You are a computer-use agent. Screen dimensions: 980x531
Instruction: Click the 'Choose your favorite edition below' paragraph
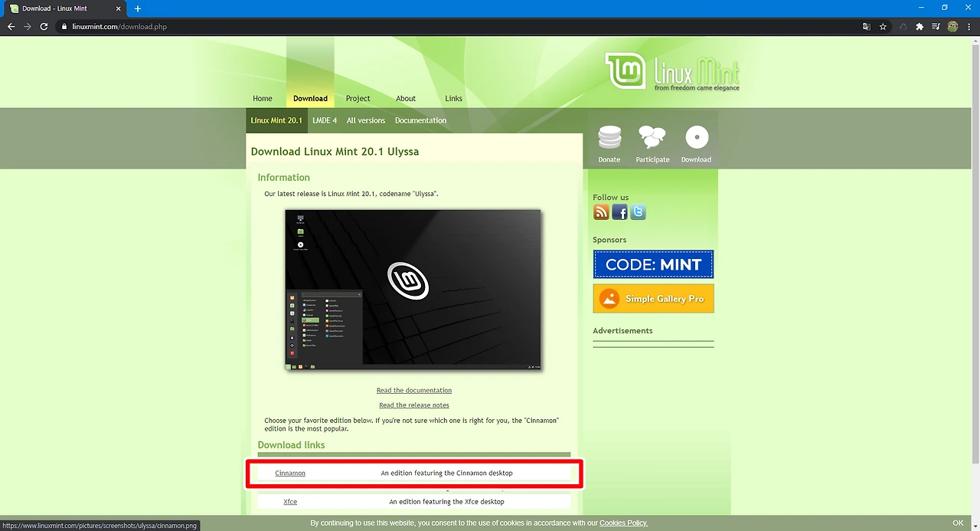pos(412,424)
